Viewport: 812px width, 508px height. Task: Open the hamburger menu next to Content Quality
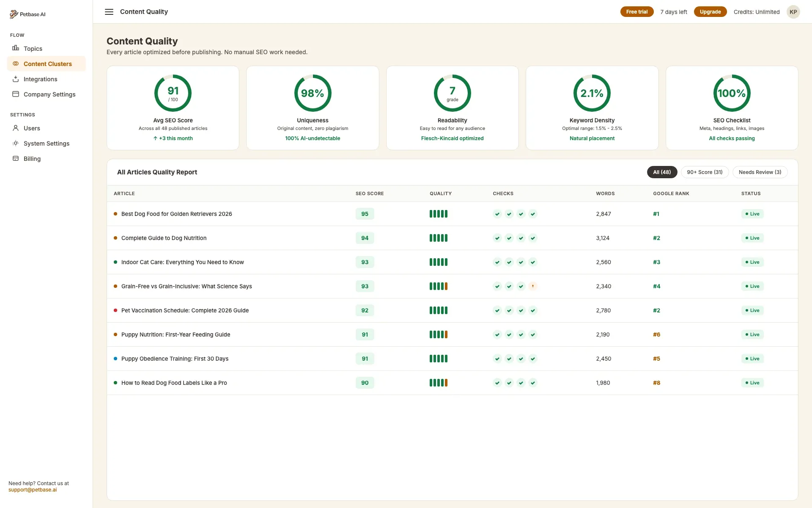tap(109, 11)
